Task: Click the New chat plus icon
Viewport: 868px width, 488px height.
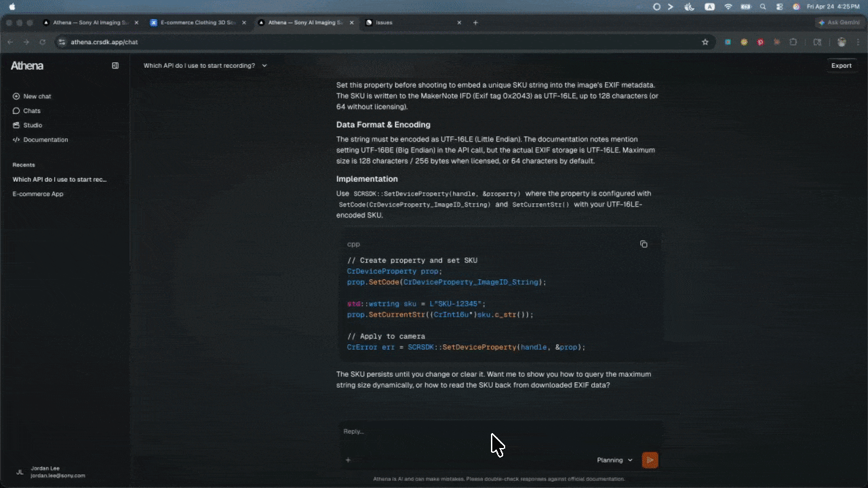Action: coord(16,96)
